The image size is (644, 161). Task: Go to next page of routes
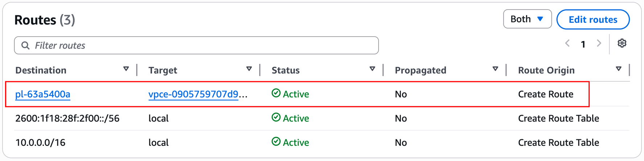click(599, 44)
